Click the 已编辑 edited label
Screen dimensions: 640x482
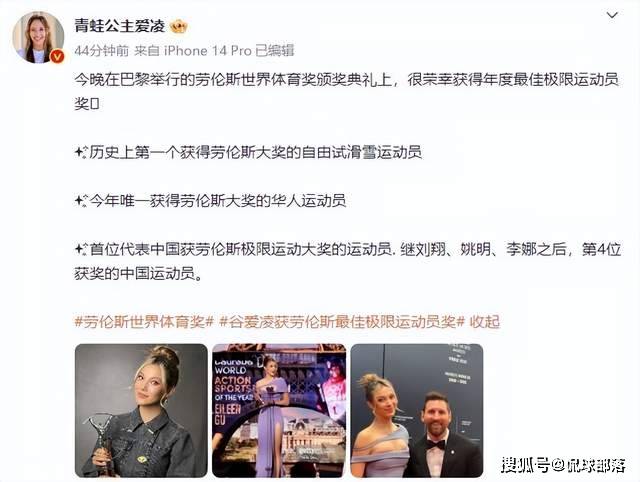click(x=275, y=51)
